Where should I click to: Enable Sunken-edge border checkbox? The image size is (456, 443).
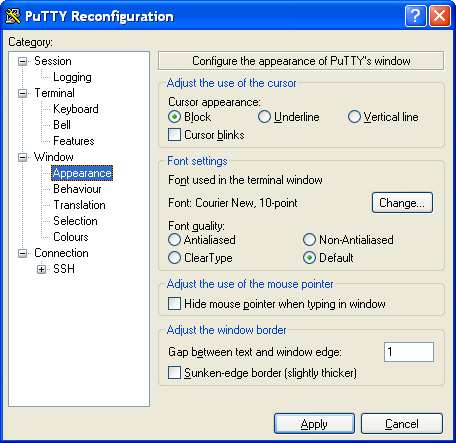click(x=174, y=373)
